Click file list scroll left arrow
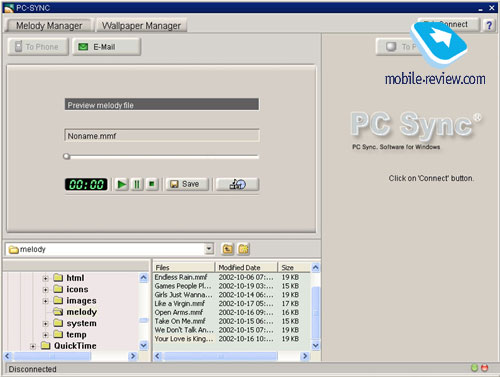Image resolution: width=500 pixels, height=377 pixels. click(x=158, y=356)
